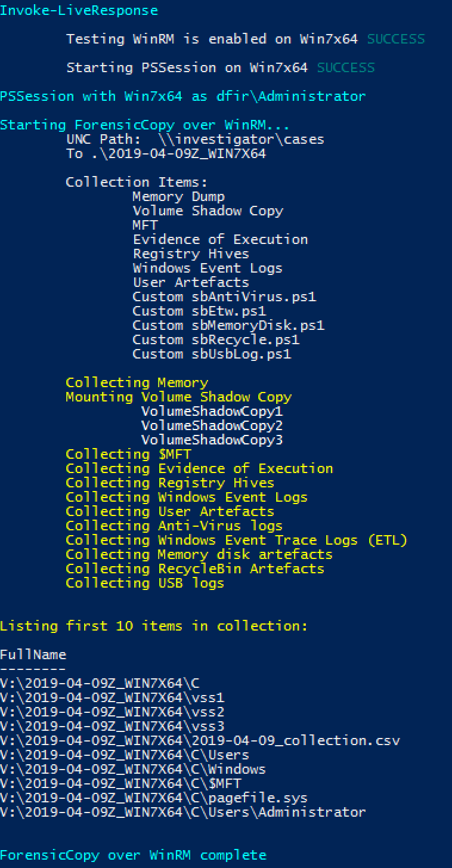Image resolution: width=452 pixels, height=868 pixels.
Task: Click the C\pagefile.sys path line
Action: tap(154, 798)
